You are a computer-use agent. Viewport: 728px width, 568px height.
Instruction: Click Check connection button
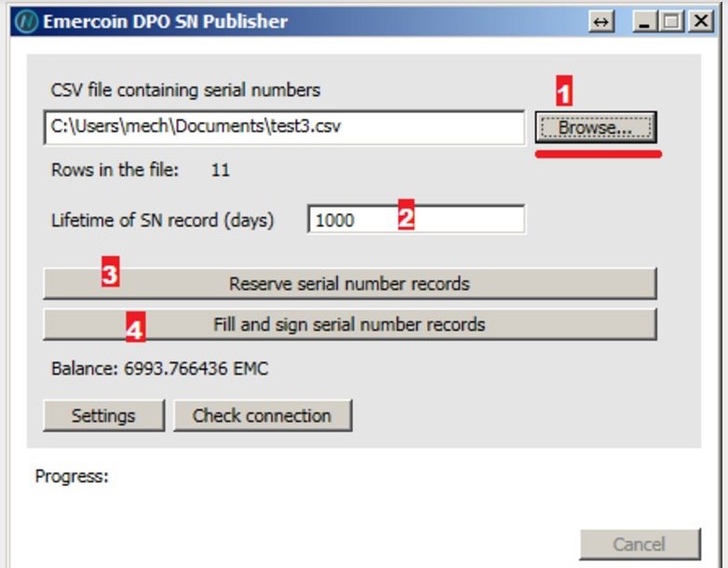(263, 415)
